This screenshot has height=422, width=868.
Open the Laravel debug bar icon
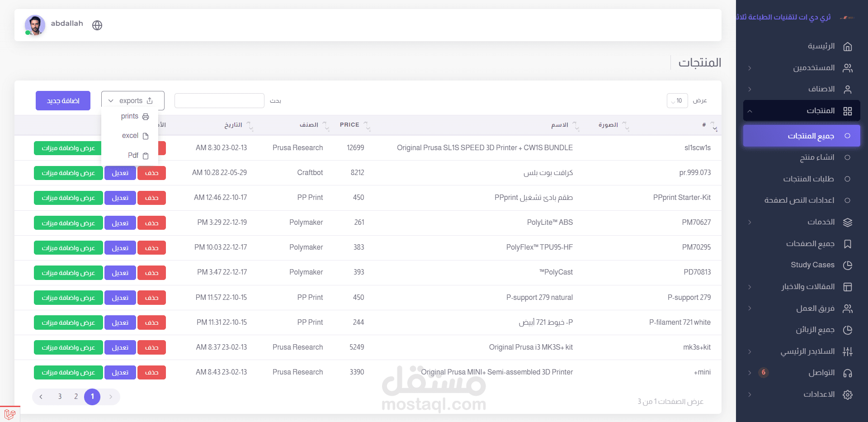[x=9, y=414]
